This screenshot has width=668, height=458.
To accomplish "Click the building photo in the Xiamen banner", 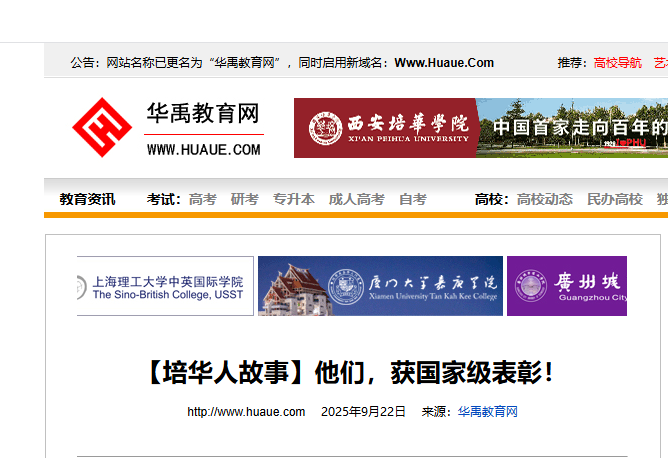I will (290, 287).
